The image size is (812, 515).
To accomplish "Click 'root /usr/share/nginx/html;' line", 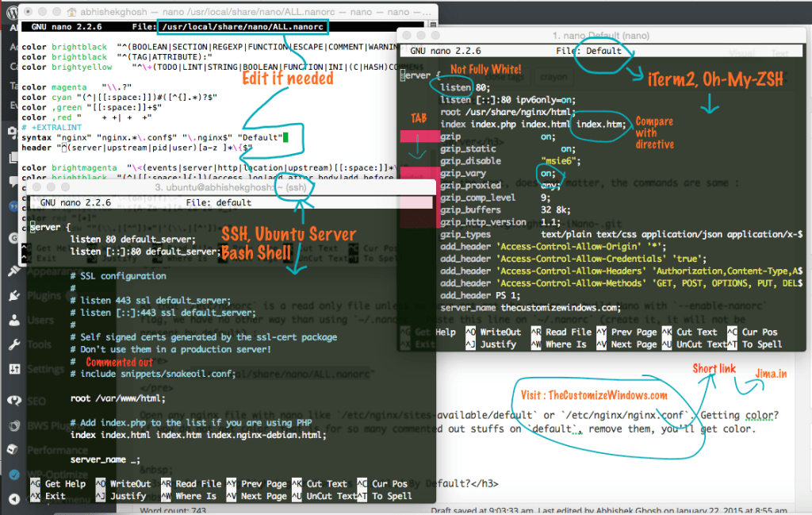I will pos(508,112).
